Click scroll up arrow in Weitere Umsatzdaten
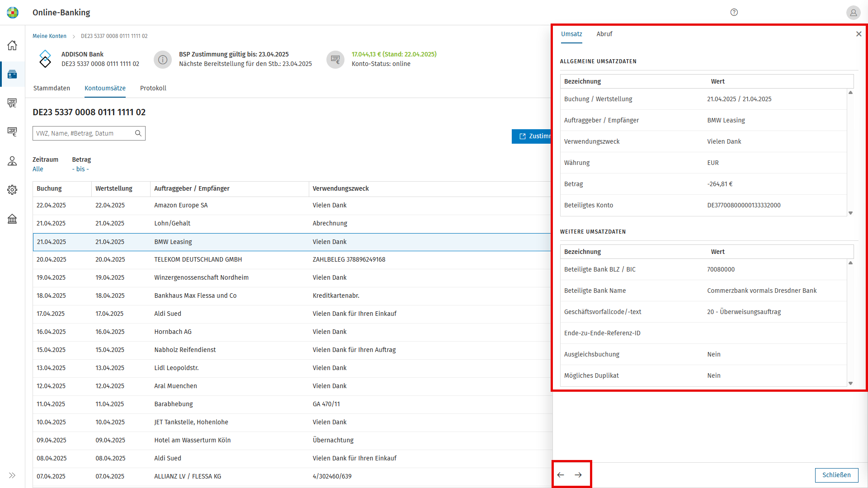This screenshot has width=868, height=488. pos(850,263)
